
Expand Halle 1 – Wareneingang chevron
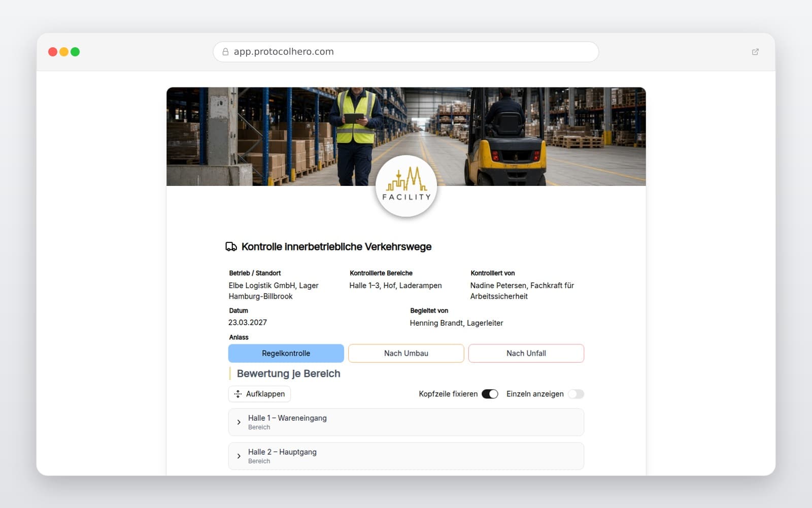239,422
